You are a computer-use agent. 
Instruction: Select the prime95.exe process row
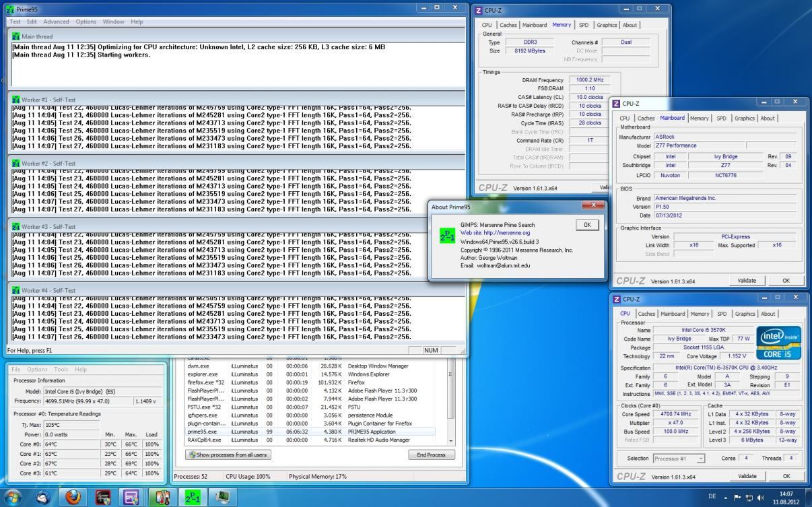[310, 432]
